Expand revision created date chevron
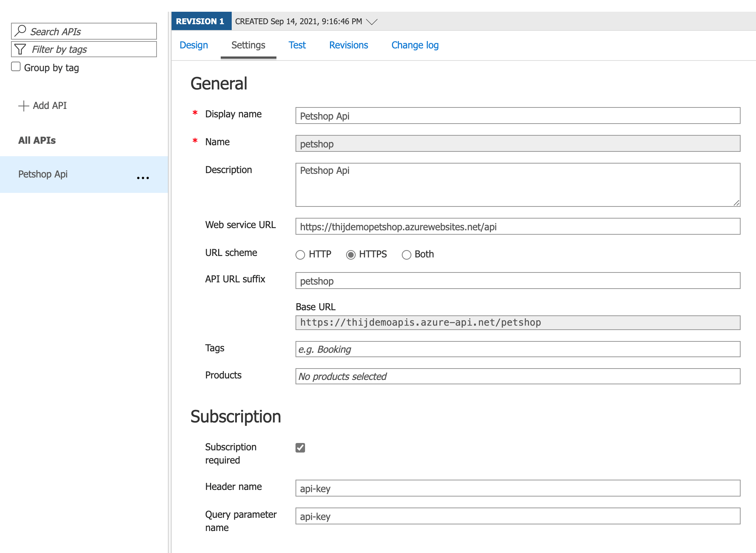The image size is (756, 553). 372,22
